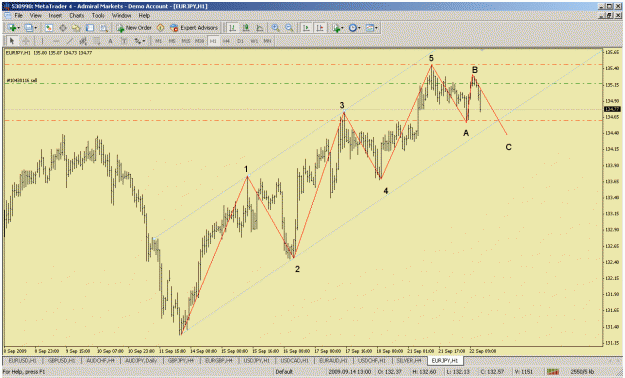This screenshot has width=625, height=378.
Task: Toggle chart shift from right border
Action: [x=320, y=28]
